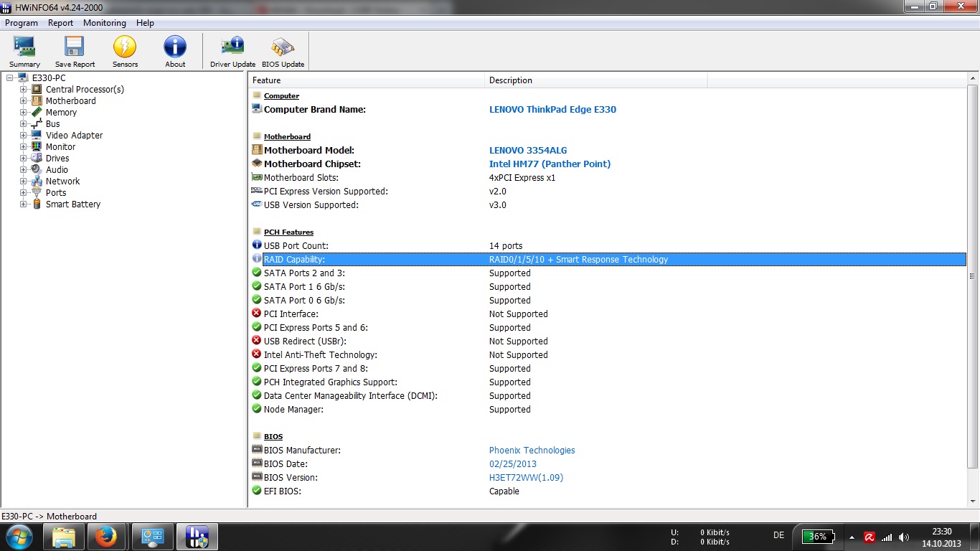Select the Smart Battery tree icon
Viewport: 980px width, 551px height.
pos(37,204)
